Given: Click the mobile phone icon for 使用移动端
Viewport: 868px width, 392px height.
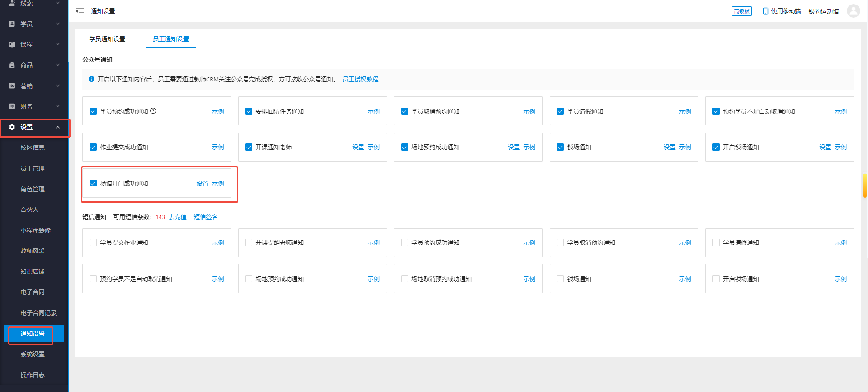Looking at the screenshot, I should point(765,11).
